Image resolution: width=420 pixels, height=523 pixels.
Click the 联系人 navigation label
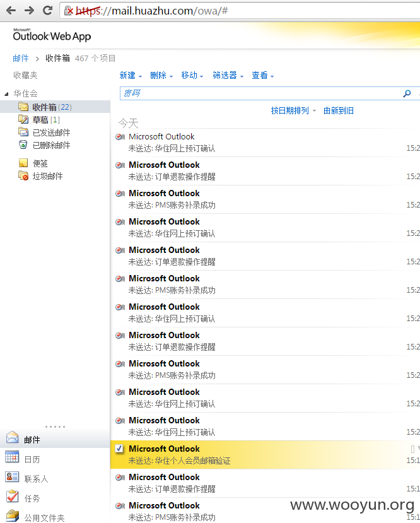tap(36, 479)
